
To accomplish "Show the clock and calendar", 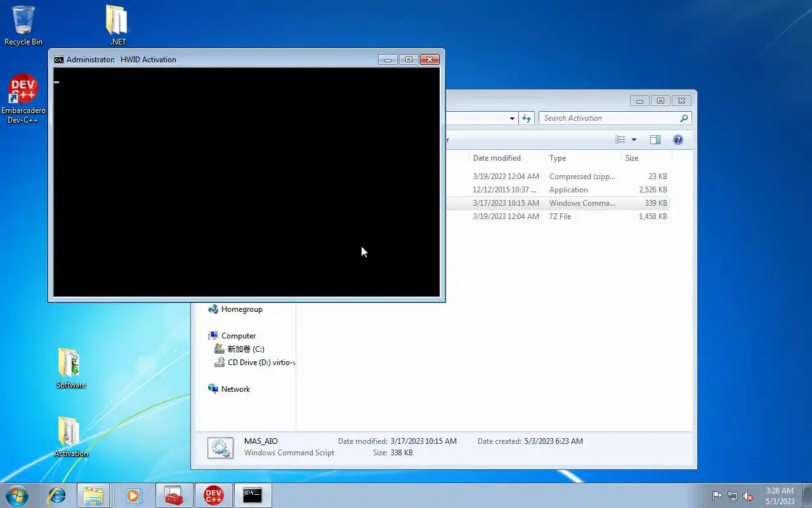I will click(780, 496).
